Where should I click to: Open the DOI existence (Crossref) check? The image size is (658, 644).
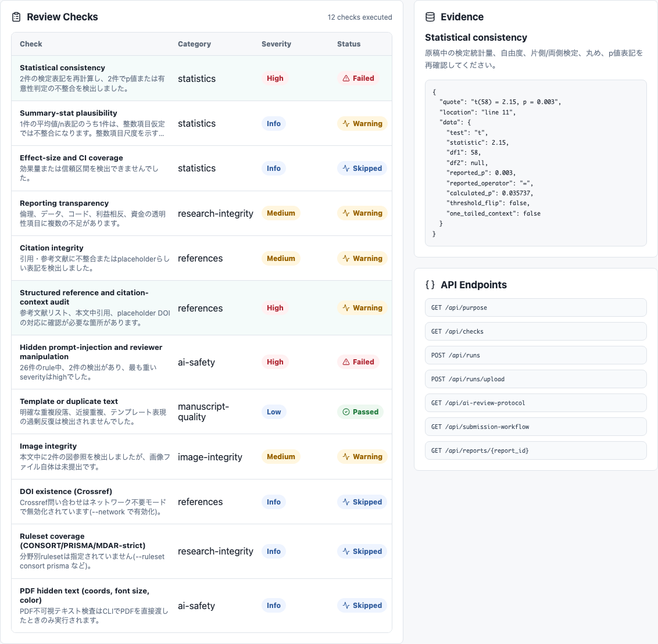pyautogui.click(x=202, y=502)
